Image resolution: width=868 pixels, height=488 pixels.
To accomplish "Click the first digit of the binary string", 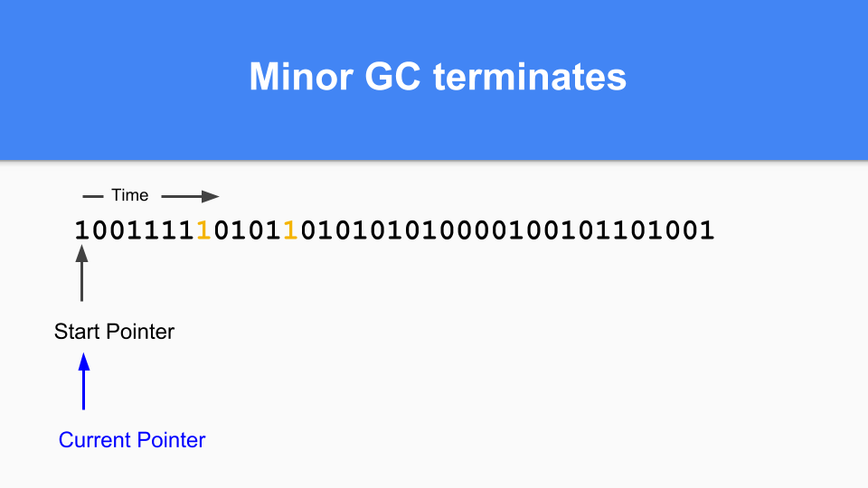I will point(81,230).
